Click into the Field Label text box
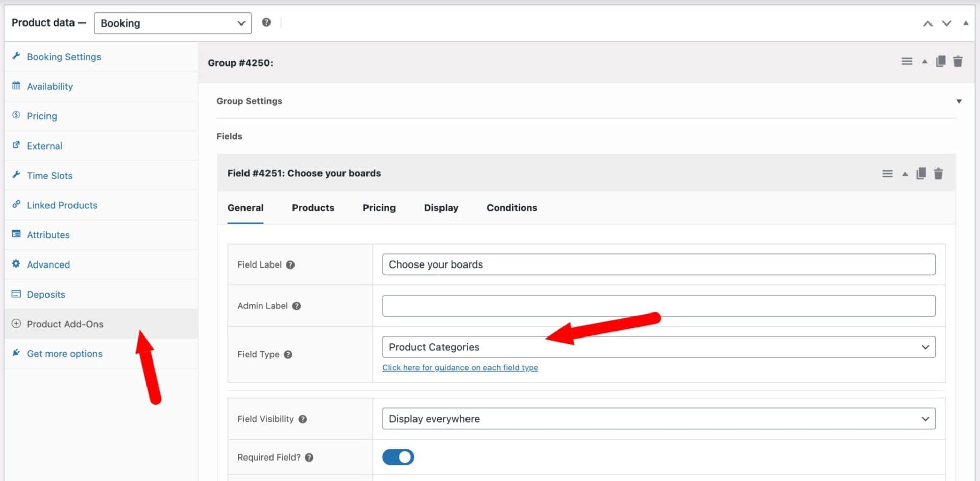Screen dimensions: 980x481 [658, 264]
